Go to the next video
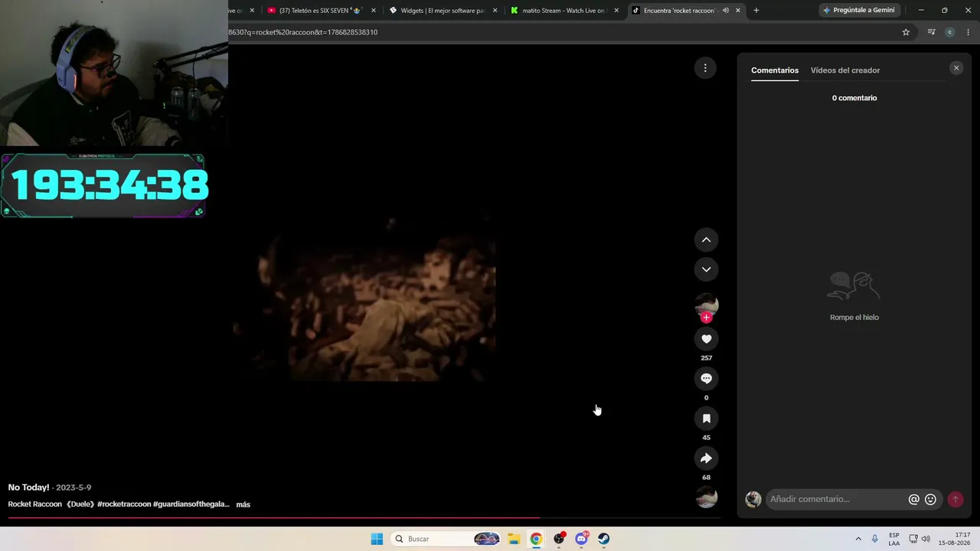 point(706,269)
